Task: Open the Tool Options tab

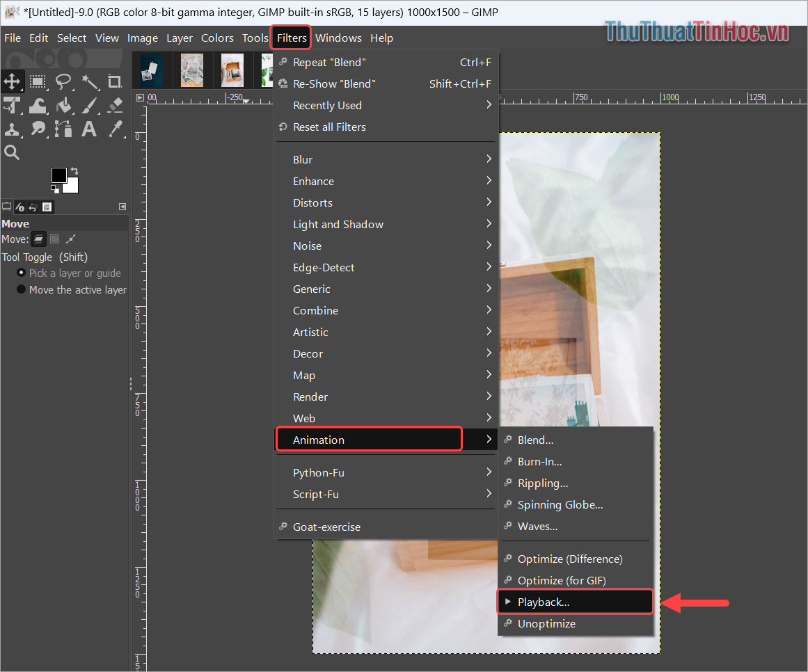Action: click(7, 207)
